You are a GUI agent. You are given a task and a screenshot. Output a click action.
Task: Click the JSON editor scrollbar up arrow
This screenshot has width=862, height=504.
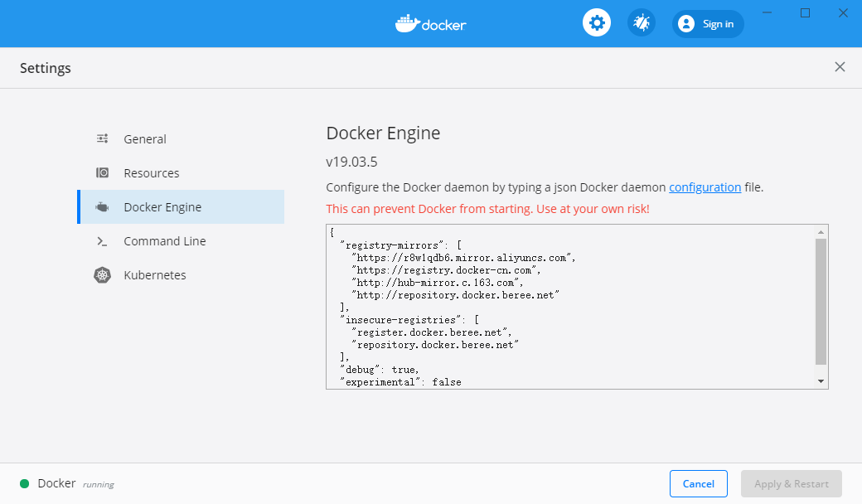(x=821, y=232)
